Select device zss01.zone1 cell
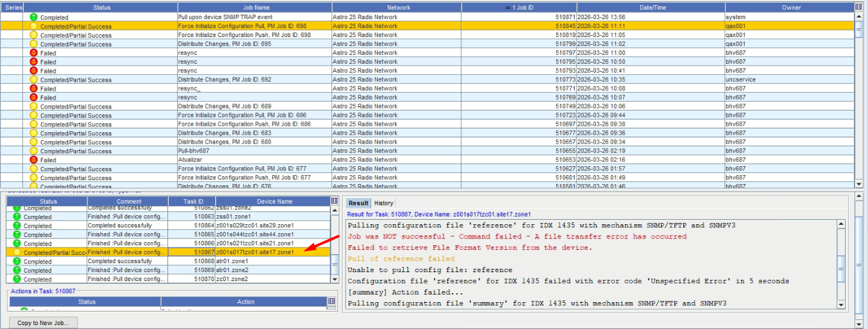Viewport: 868px width, 329px height. 273,217
